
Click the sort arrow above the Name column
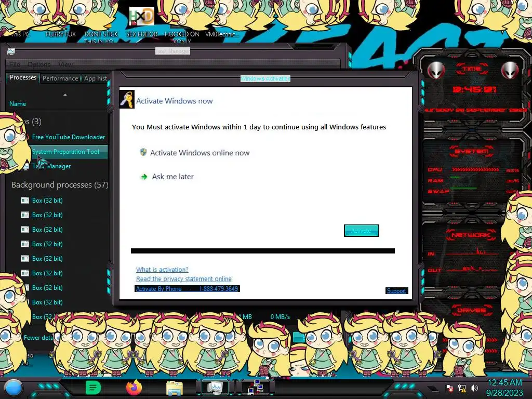click(x=65, y=95)
